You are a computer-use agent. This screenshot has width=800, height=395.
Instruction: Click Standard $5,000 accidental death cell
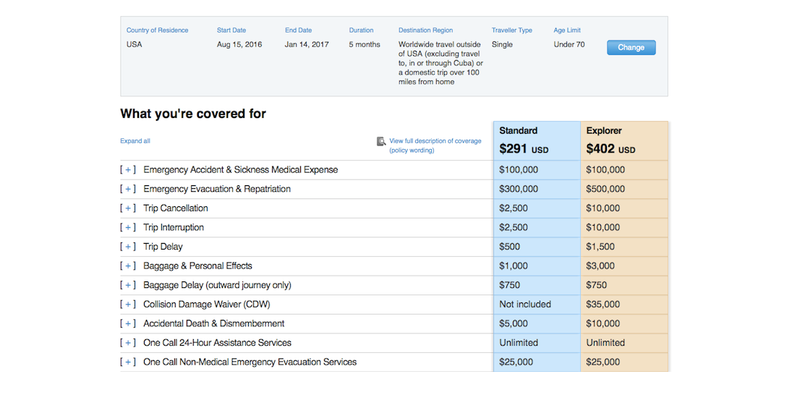click(x=537, y=324)
